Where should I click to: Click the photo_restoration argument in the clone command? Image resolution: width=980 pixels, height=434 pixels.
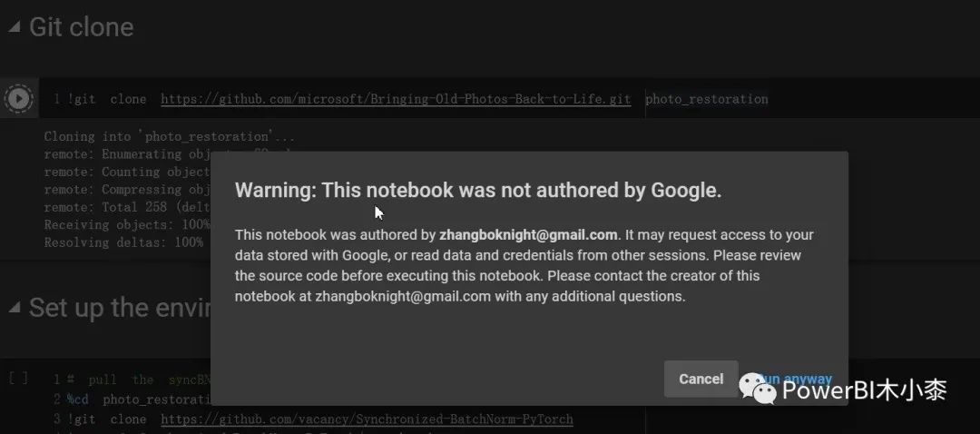[707, 99]
